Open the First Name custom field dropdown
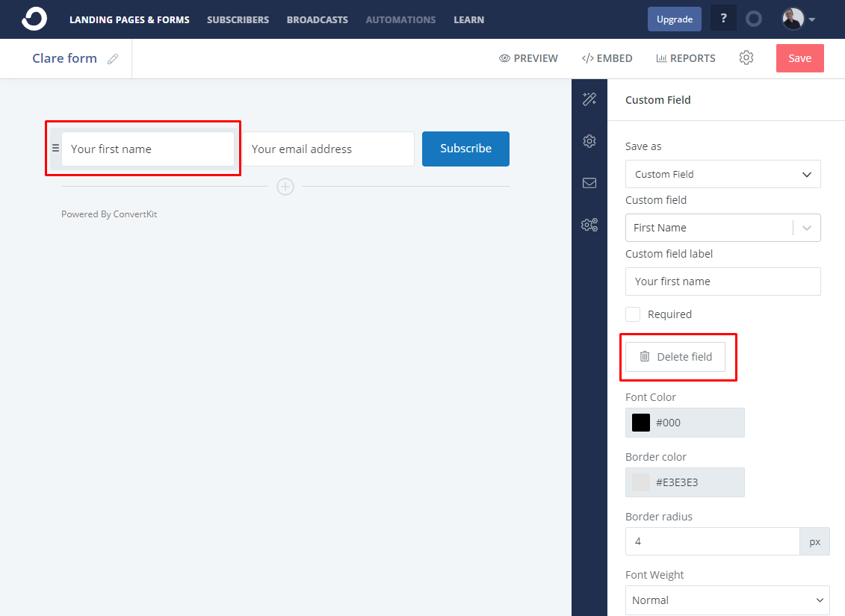The height and width of the screenshot is (616, 845). pos(722,228)
